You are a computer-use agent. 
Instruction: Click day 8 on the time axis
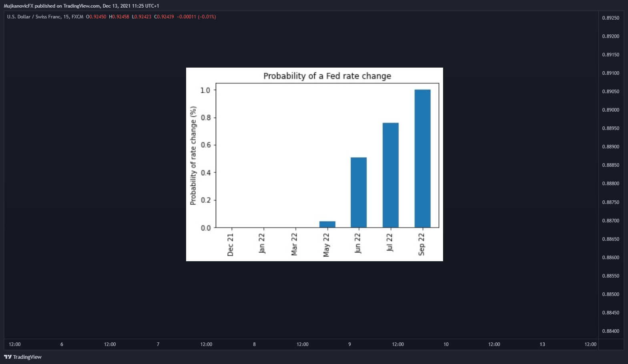pyautogui.click(x=254, y=344)
